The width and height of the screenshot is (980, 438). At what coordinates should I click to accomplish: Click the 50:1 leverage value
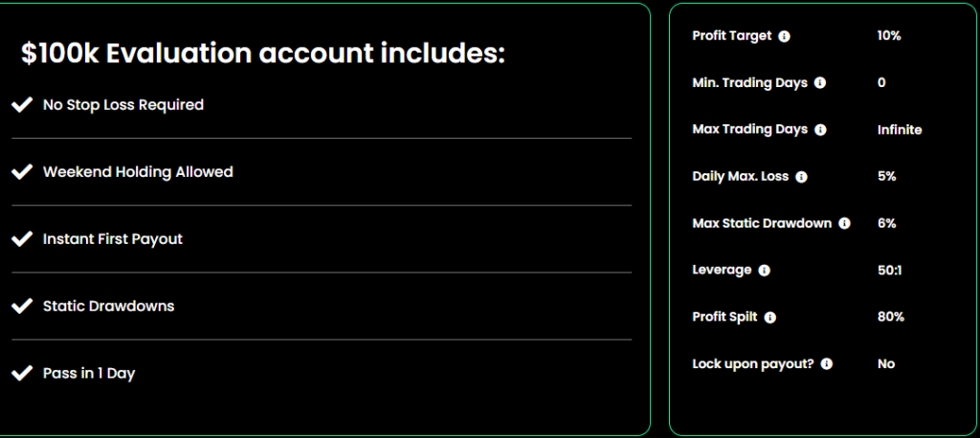889,271
